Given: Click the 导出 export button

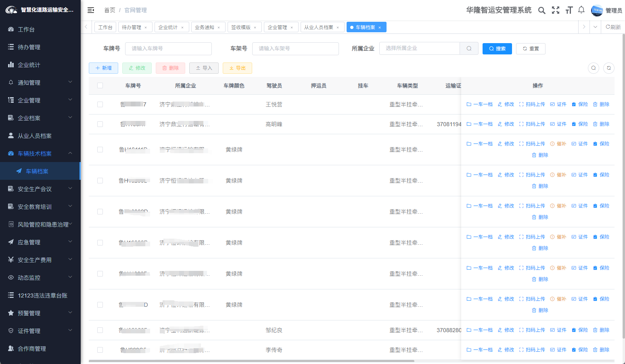Looking at the screenshot, I should pos(237,68).
